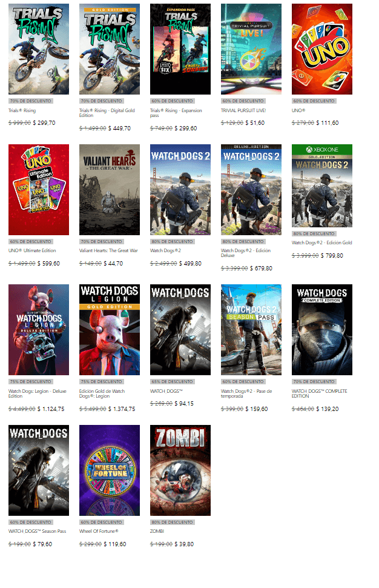Click the UNO game cover
The width and height of the screenshot is (379, 588).
321,49
